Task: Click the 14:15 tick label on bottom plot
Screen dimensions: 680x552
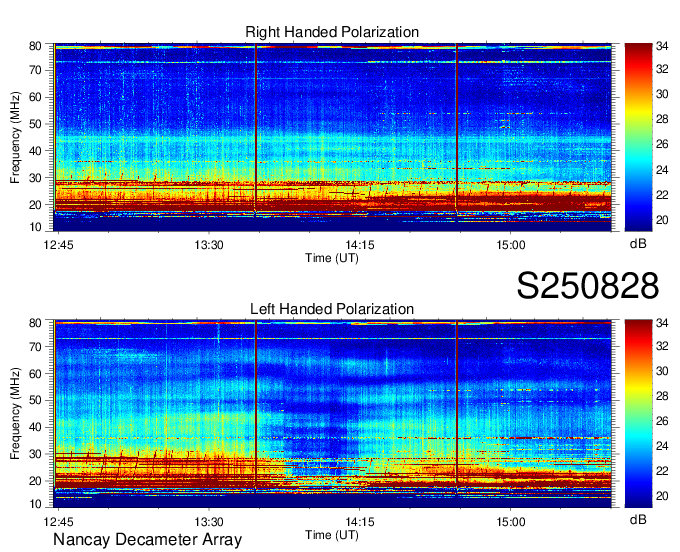Action: click(x=360, y=522)
